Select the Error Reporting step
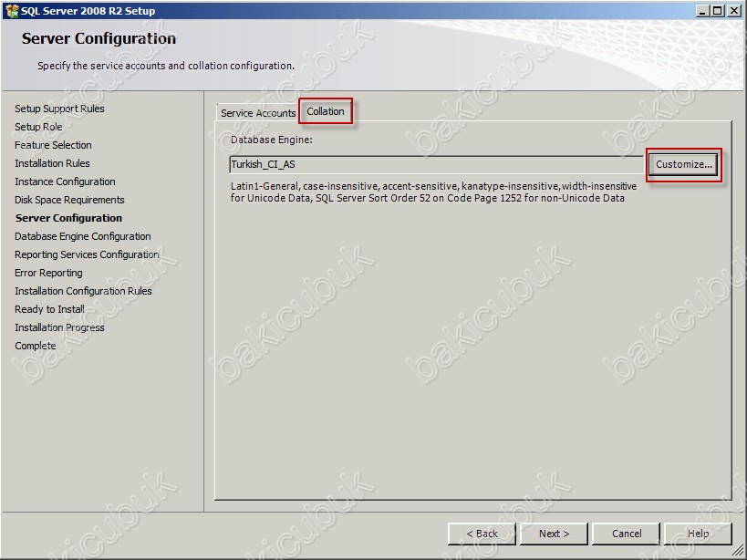 pyautogui.click(x=48, y=273)
